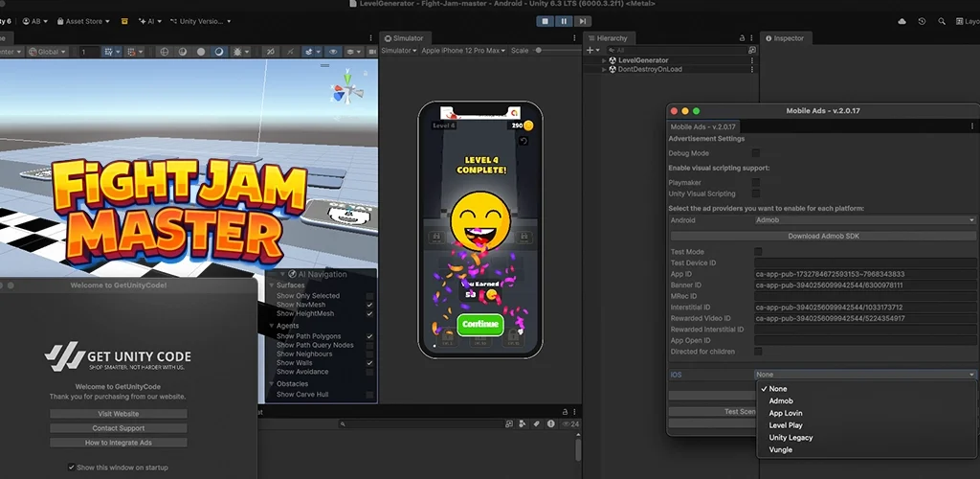Enable Unity Visual Scripting checkbox
Screen dimensions: 980x479
point(756,194)
